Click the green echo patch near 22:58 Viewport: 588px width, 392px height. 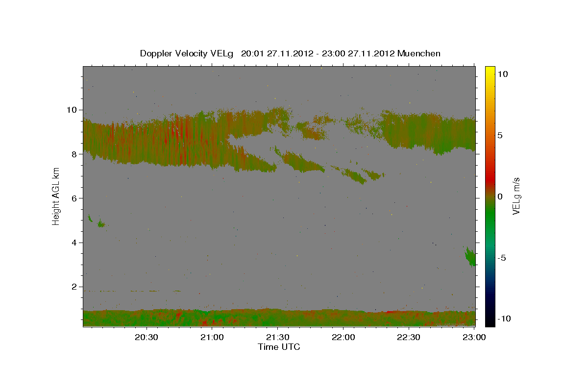pos(470,257)
